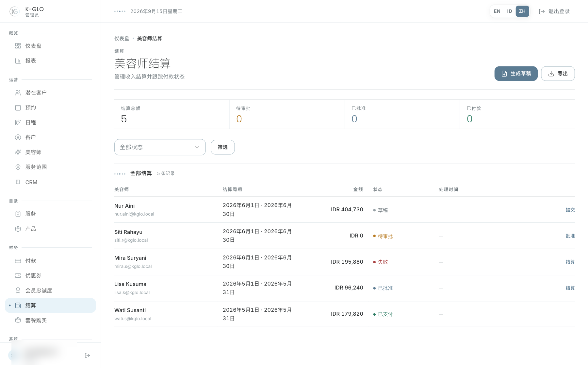Click the 生成草稿 button
The width and height of the screenshot is (588, 368).
tap(516, 74)
